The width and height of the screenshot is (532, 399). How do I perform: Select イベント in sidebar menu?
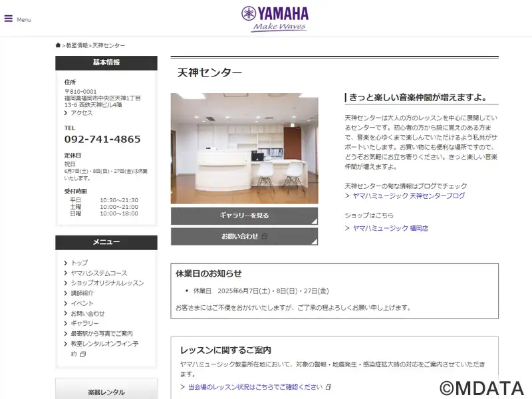[82, 303]
